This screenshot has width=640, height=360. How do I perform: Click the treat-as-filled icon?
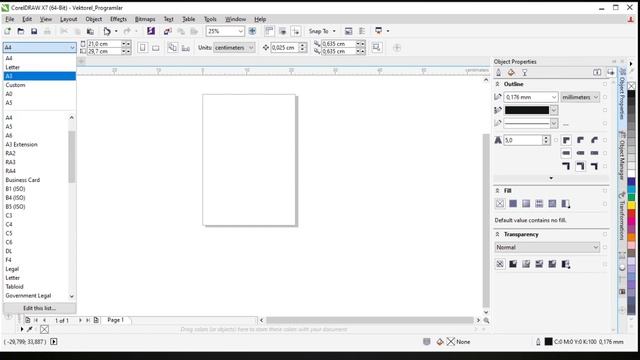point(376,47)
